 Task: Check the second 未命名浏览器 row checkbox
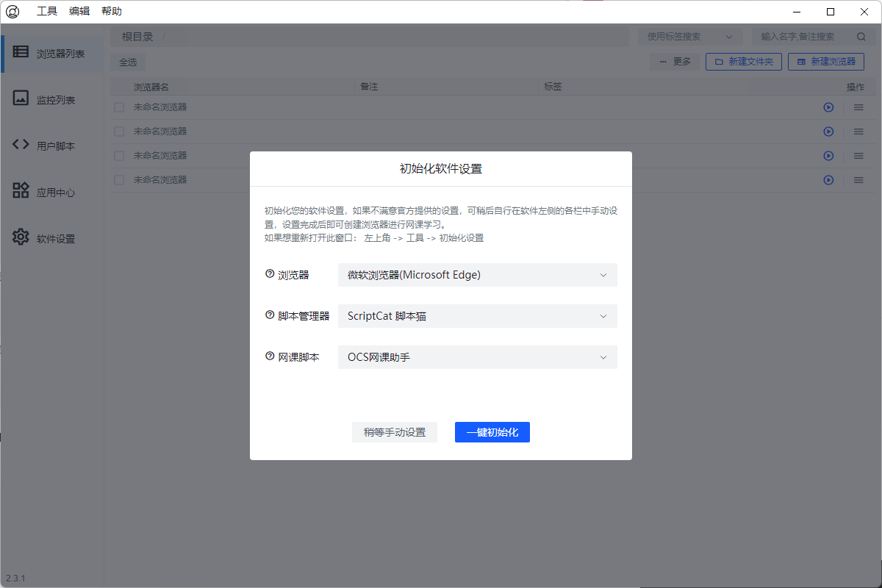119,132
